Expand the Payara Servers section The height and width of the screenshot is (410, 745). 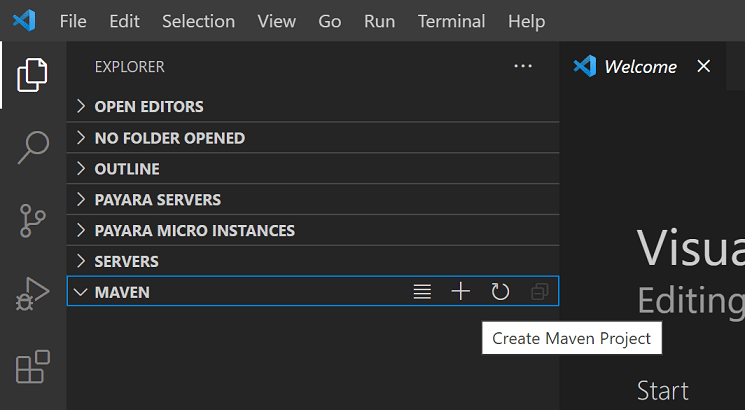pos(157,200)
